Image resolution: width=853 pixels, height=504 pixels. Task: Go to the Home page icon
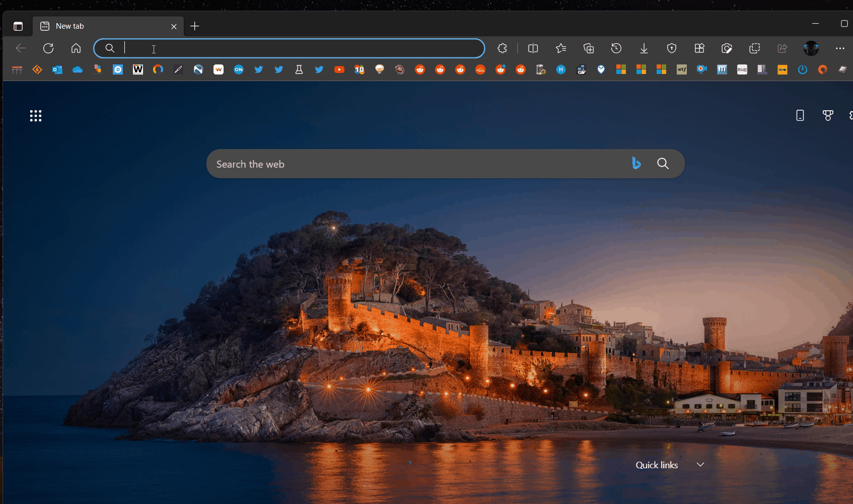click(76, 48)
